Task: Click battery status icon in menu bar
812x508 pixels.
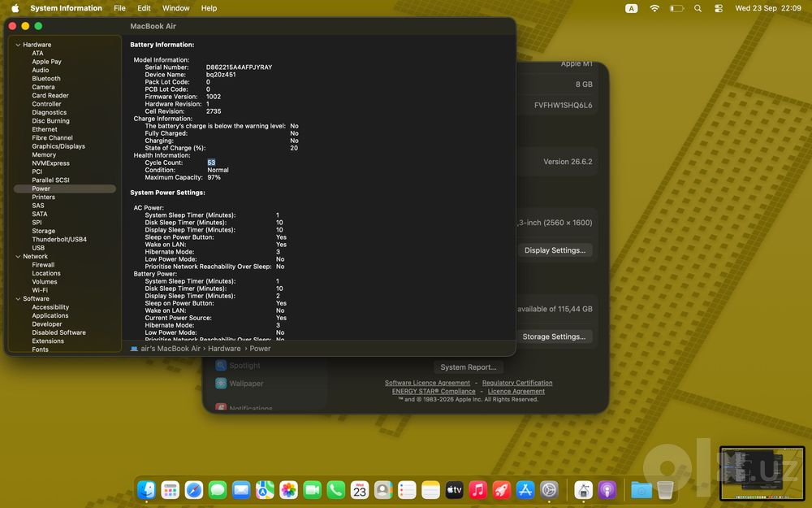Action: [x=677, y=8]
